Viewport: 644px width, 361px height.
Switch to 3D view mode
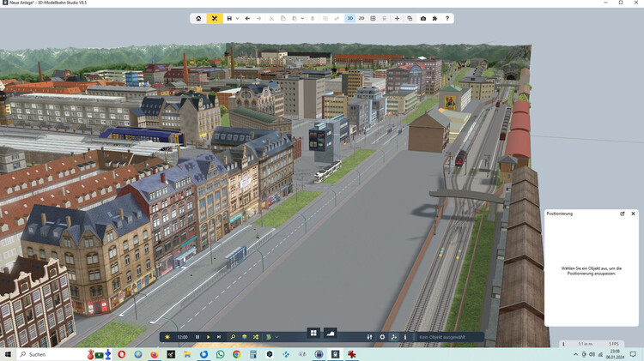350,18
